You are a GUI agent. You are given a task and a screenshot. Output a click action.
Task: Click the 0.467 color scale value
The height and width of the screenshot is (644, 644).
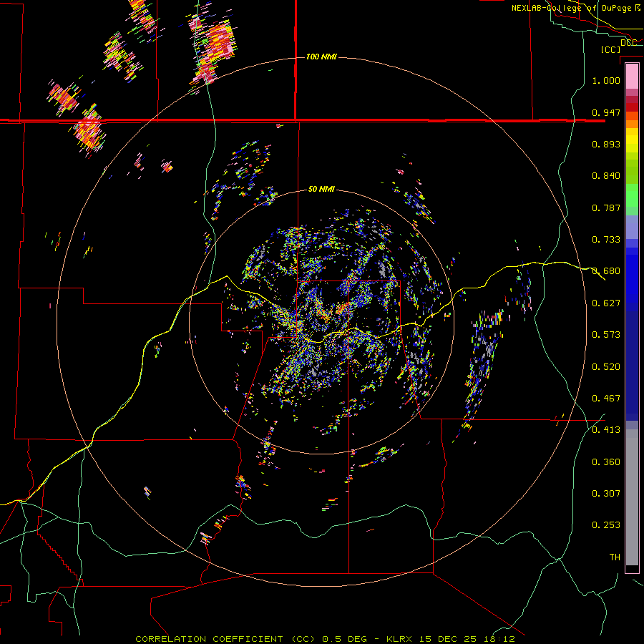606,399
